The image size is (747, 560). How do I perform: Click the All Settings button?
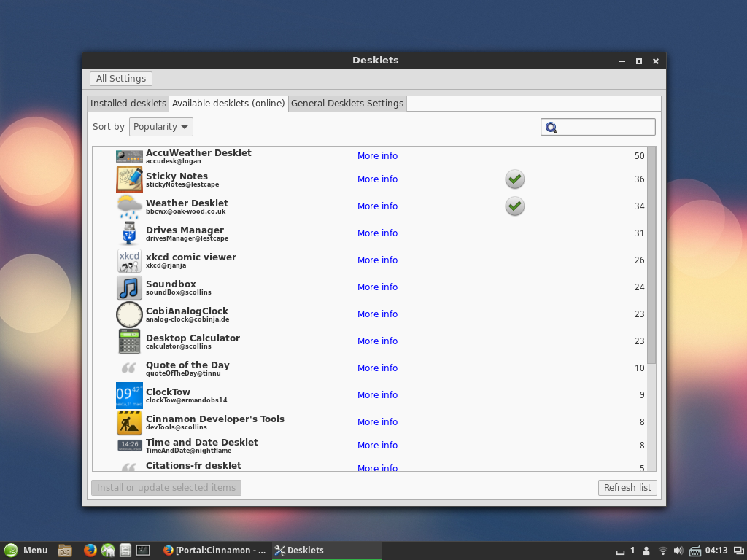pyautogui.click(x=121, y=79)
